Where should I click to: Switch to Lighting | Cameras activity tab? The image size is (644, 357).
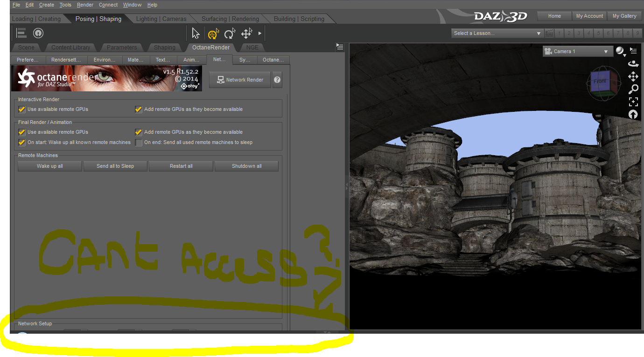pyautogui.click(x=161, y=19)
